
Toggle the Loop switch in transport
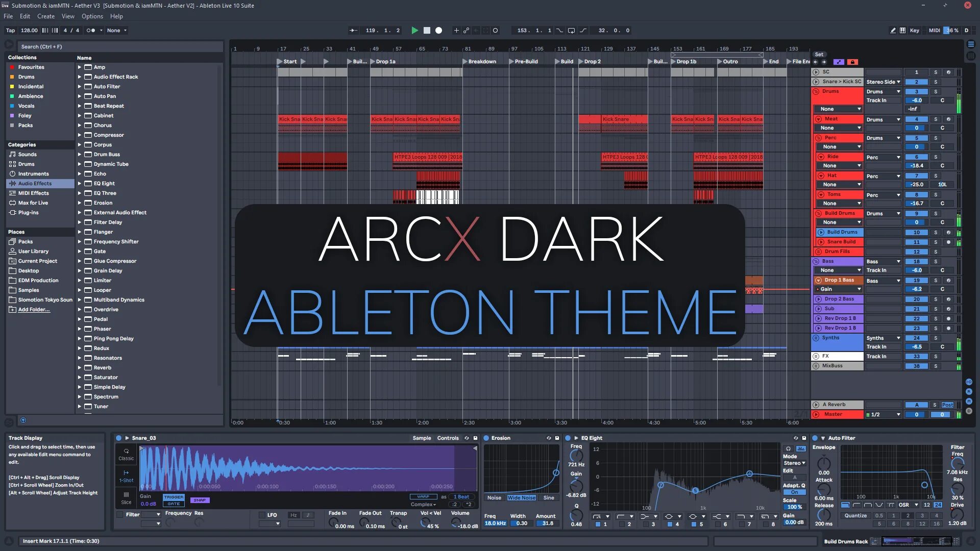(571, 31)
